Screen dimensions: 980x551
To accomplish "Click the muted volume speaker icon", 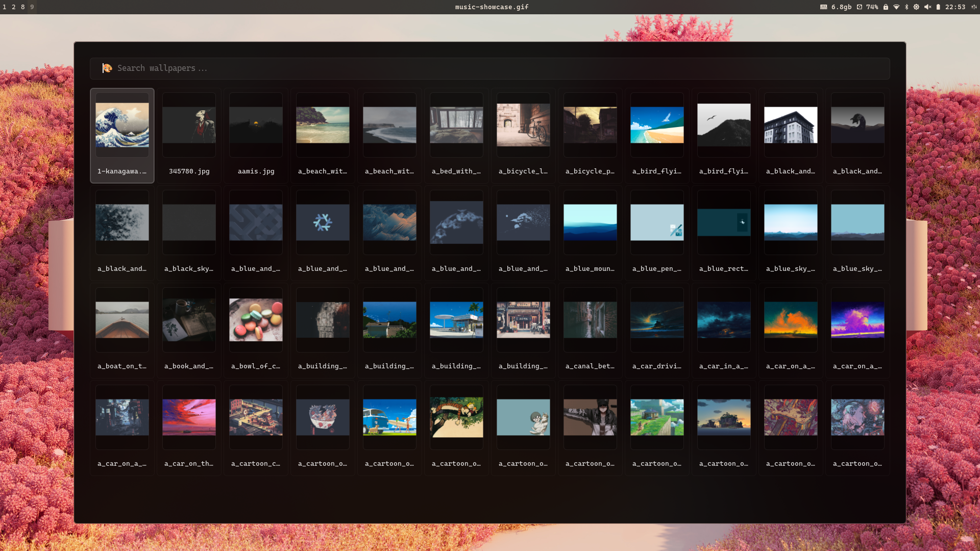I will [927, 7].
